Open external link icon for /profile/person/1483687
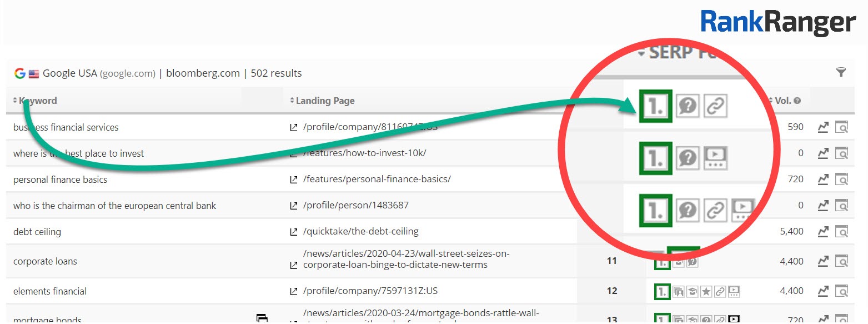The width and height of the screenshot is (868, 324). 294,206
